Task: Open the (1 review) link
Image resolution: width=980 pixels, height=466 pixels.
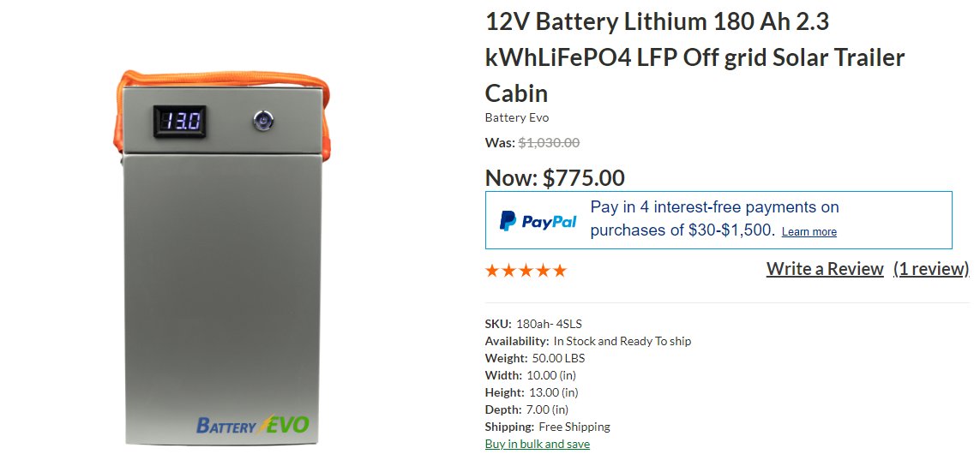Action: (931, 269)
